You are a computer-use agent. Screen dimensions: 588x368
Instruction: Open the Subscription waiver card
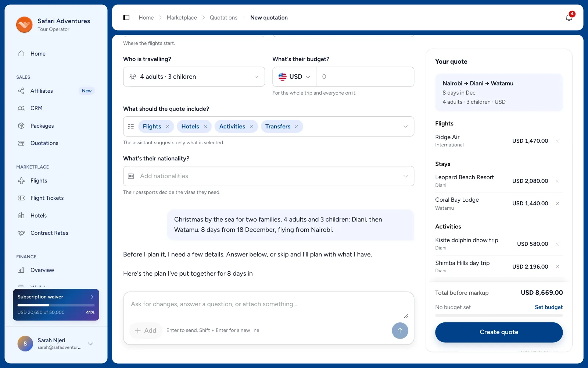coord(56,305)
